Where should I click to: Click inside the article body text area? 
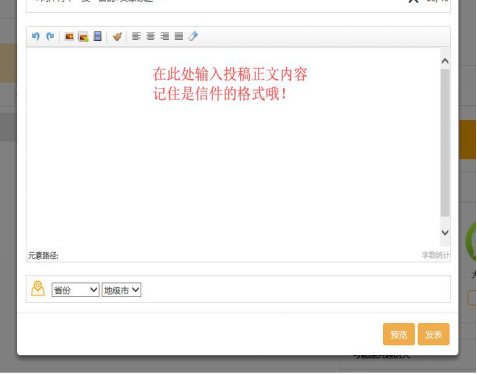pyautogui.click(x=233, y=148)
